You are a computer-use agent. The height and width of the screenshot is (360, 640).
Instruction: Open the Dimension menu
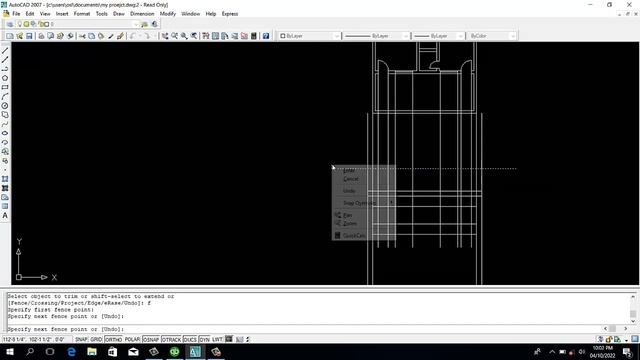coord(142,14)
